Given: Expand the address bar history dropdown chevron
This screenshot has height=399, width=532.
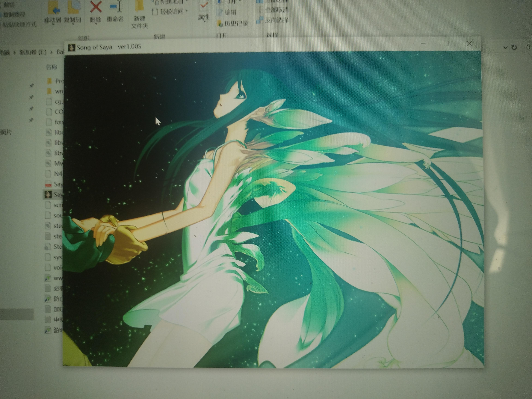Looking at the screenshot, I should [505, 48].
